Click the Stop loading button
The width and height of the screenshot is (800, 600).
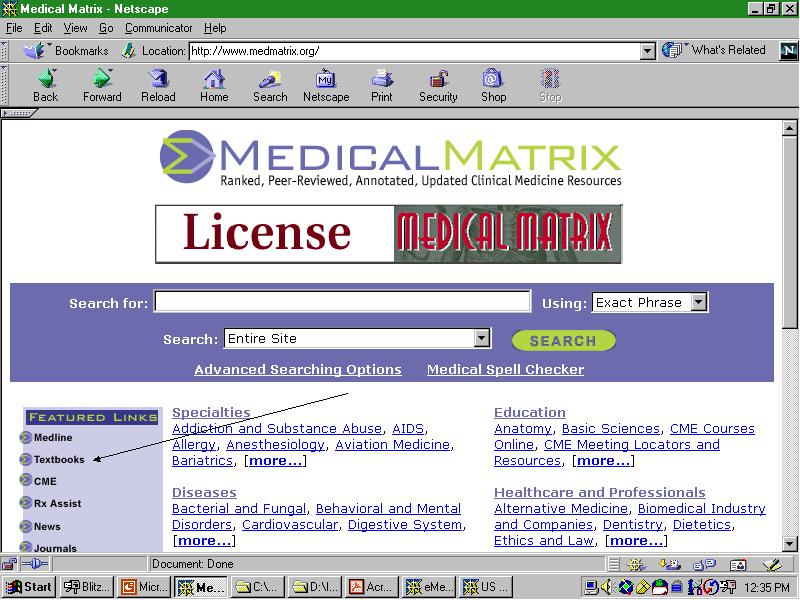(550, 86)
